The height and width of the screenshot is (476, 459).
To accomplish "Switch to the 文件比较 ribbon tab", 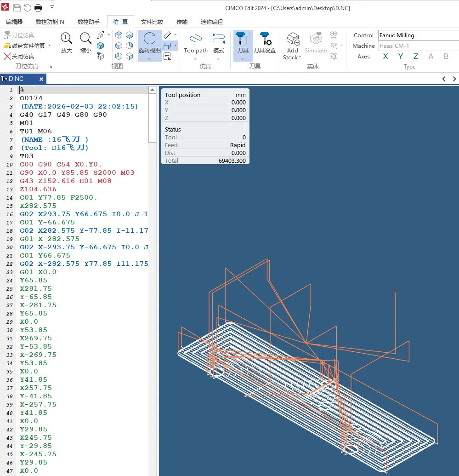I will [152, 22].
